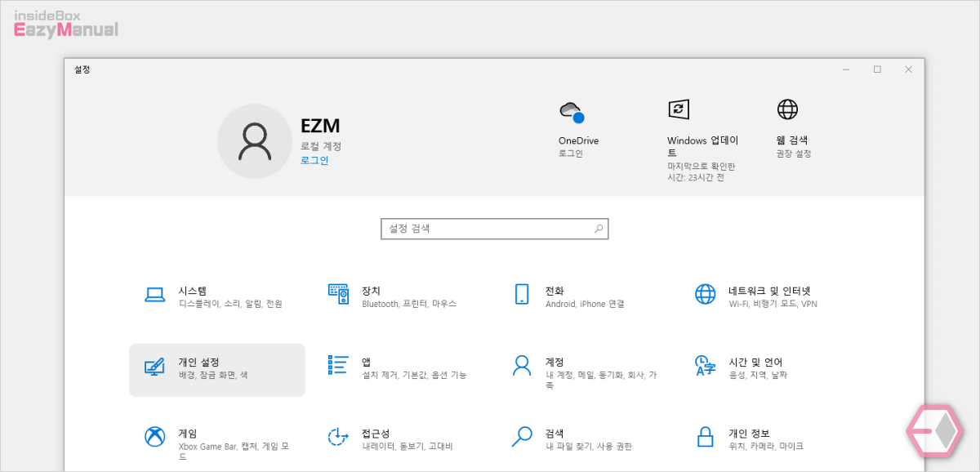Click 위치, 카메라, 마이크 description
The height and width of the screenshot is (472, 980).
point(766,447)
